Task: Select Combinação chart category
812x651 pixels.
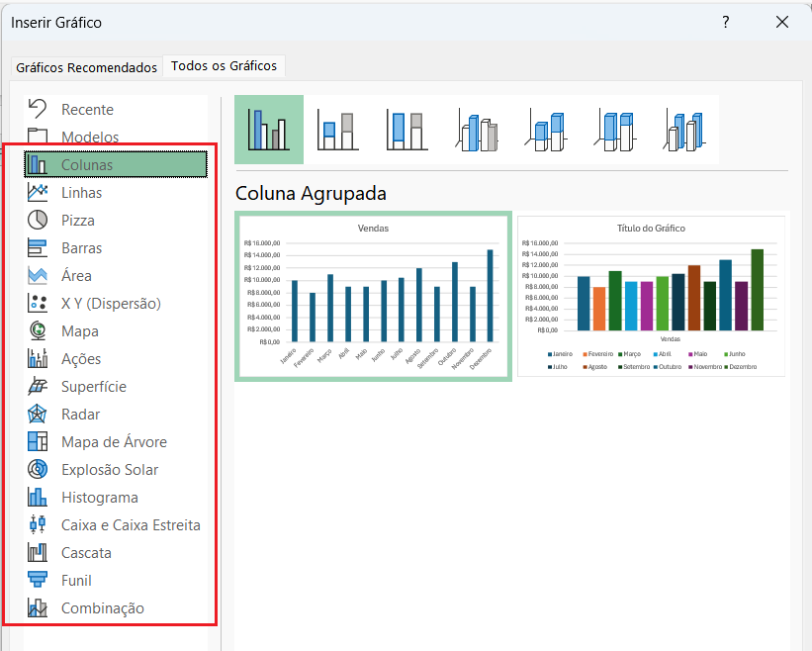Action: [x=102, y=608]
